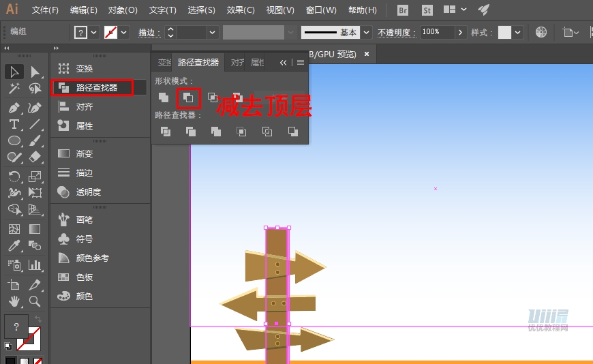
Task: Open the 基本 brush definition dropdown
Action: click(366, 33)
